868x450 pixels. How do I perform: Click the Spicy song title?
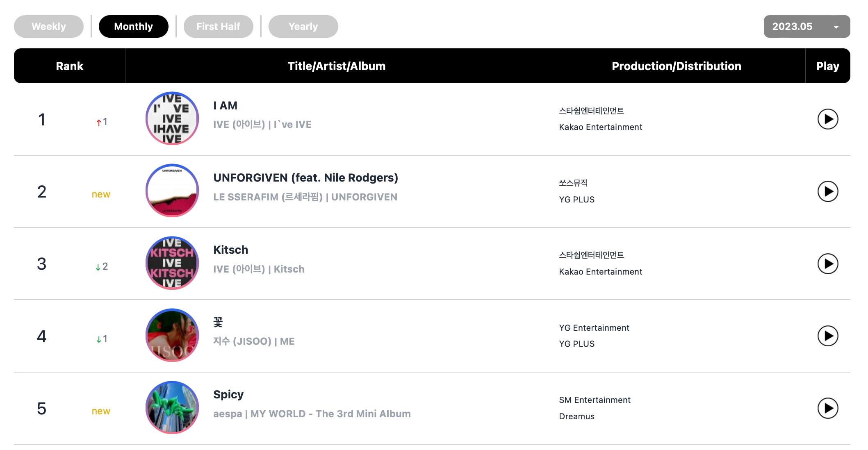coord(228,395)
